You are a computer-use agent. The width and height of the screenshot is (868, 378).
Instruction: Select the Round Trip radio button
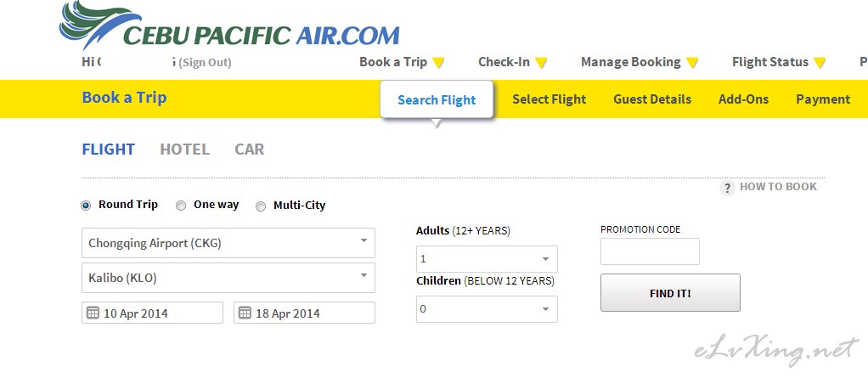[86, 206]
